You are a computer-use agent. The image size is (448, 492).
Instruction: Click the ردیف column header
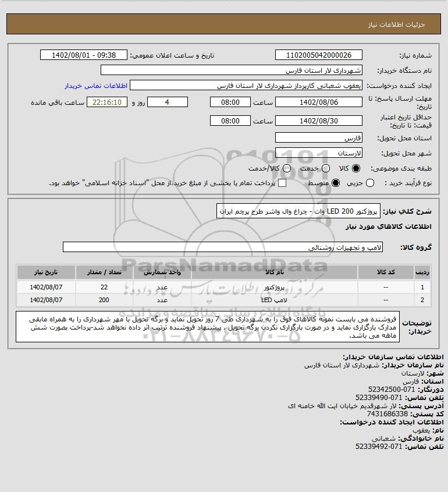(422, 272)
